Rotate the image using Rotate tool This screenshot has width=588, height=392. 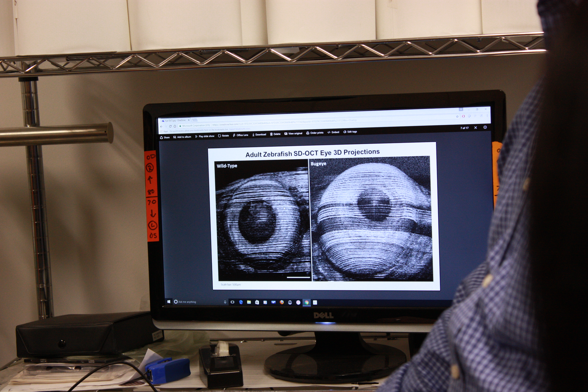pos(223,136)
